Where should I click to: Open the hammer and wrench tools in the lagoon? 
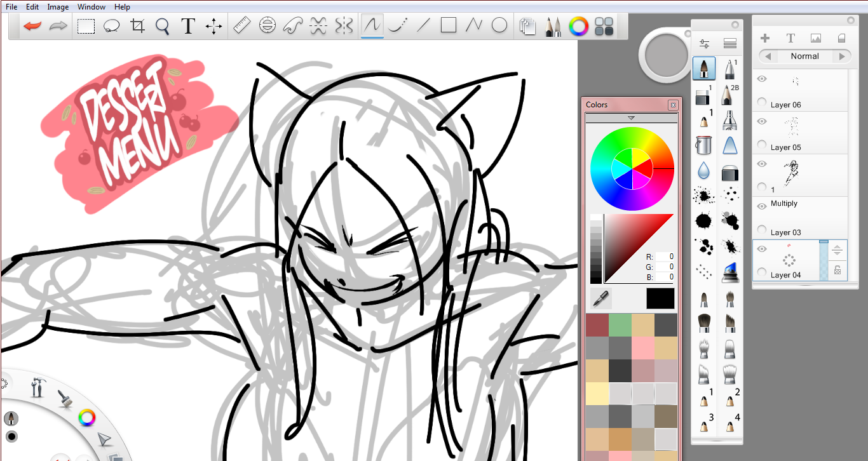tap(37, 387)
